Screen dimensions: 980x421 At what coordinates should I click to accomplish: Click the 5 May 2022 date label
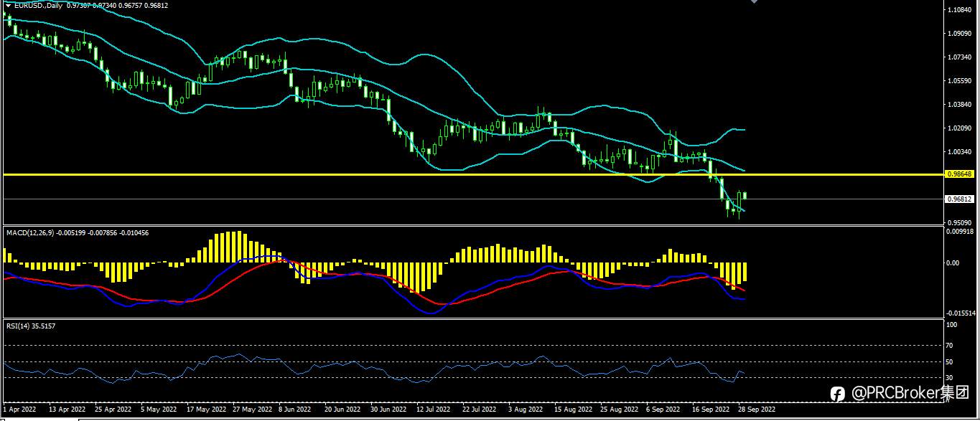[158, 410]
